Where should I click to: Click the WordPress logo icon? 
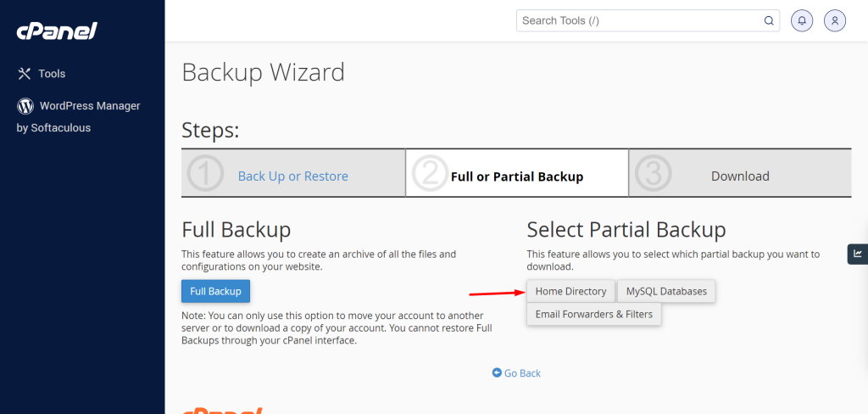pos(25,106)
